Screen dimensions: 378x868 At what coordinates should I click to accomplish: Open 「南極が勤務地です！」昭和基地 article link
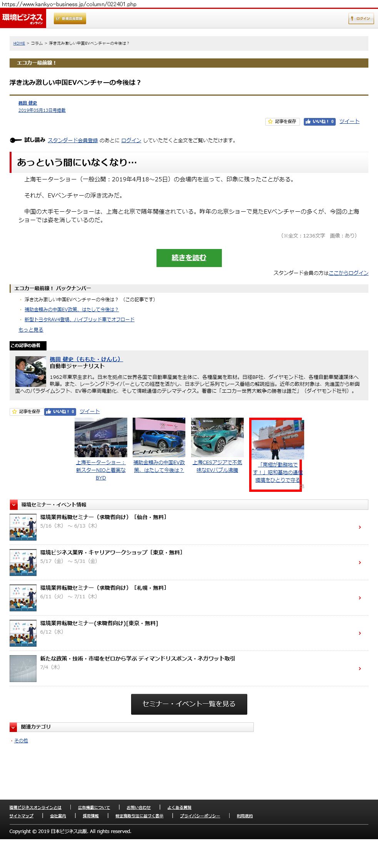[278, 472]
